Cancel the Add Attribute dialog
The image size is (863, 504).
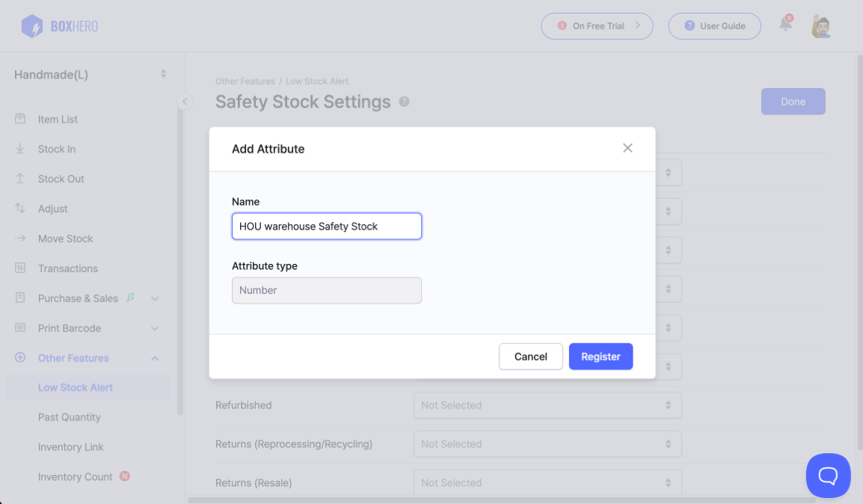(x=530, y=357)
